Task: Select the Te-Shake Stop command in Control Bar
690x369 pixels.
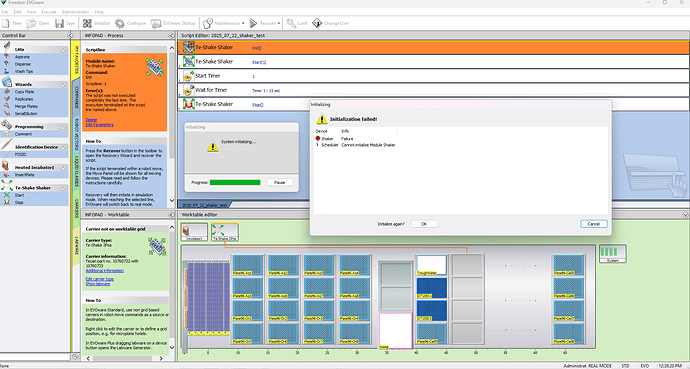Action: pos(19,202)
